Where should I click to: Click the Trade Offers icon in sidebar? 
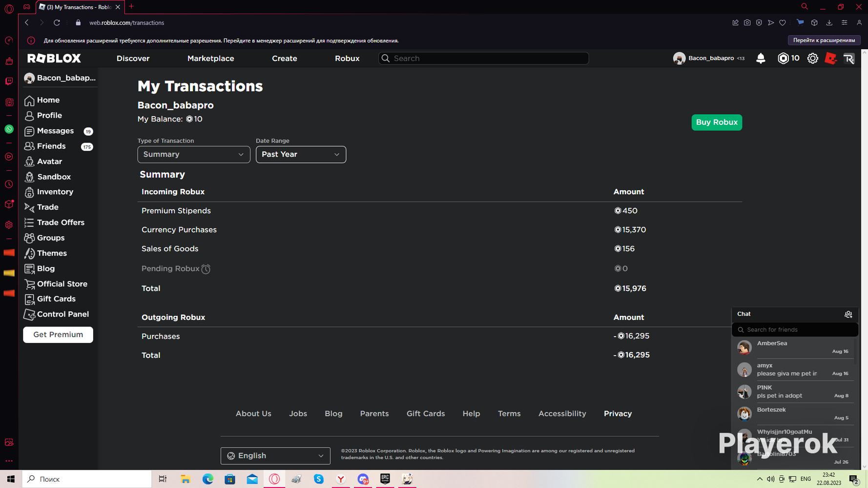pos(29,223)
